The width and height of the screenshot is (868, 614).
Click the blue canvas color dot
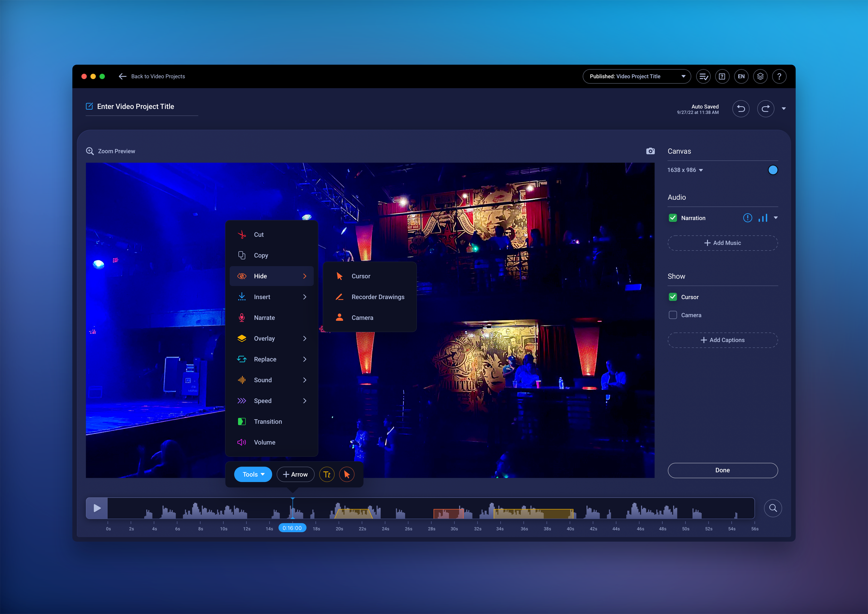(773, 170)
